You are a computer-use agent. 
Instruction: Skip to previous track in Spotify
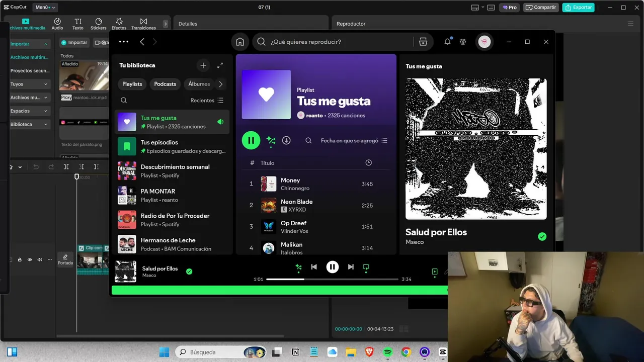tap(314, 267)
